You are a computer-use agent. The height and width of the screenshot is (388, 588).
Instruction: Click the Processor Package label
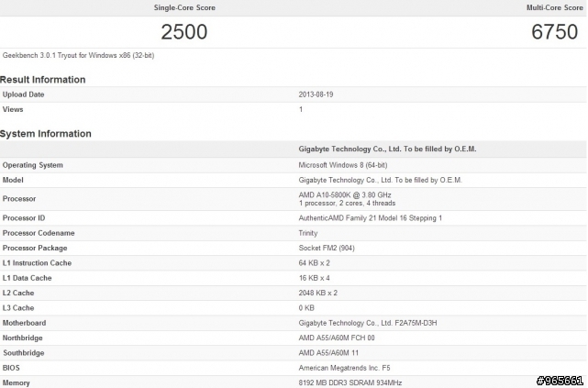[35, 249]
